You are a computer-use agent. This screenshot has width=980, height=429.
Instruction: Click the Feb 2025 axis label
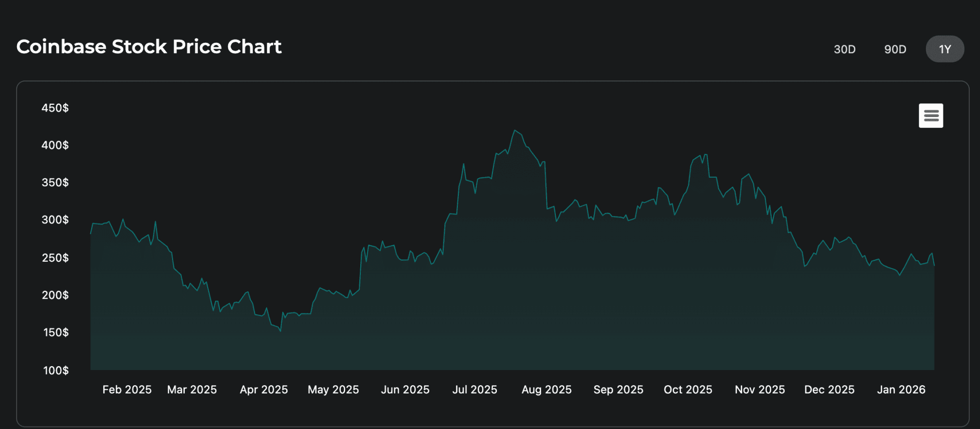click(x=127, y=390)
